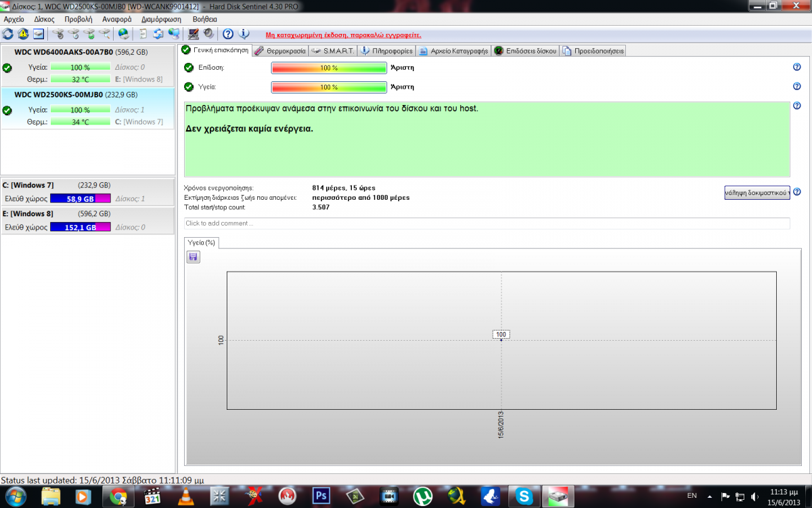Screen dimensions: 812x508
Task: Click the globe web toolbar icon
Action: pos(125,33)
